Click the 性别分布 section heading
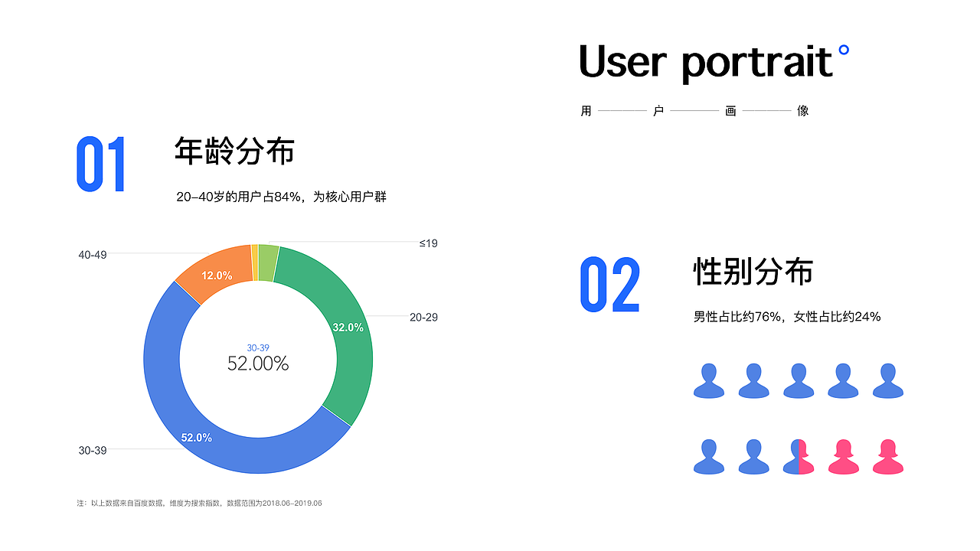This screenshot has height=551, width=980. point(753,271)
